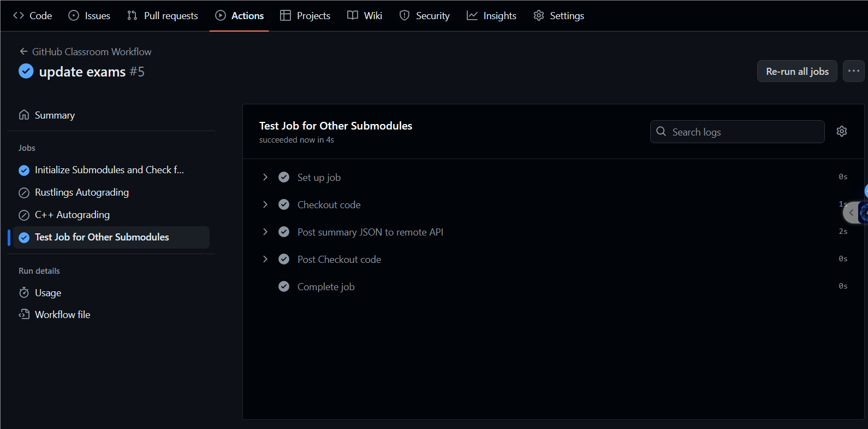Screen dimensions: 868x429
Task: Open the Code tab
Action: tap(33, 16)
